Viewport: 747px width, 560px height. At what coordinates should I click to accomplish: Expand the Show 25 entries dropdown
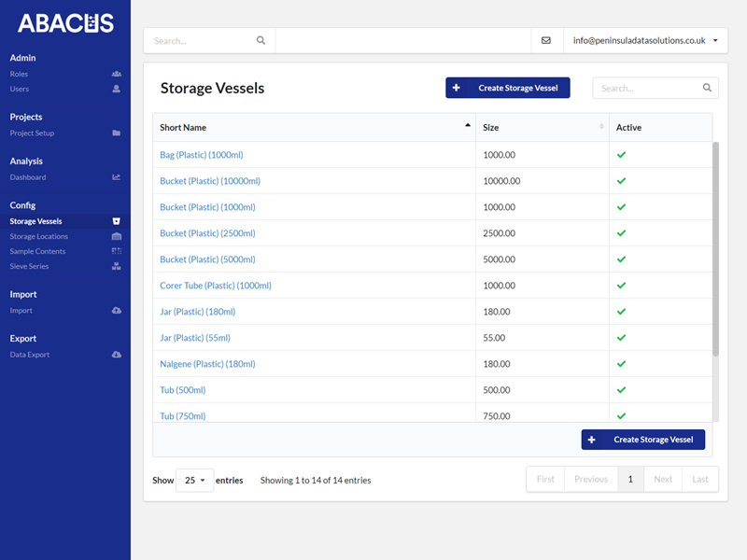click(x=194, y=481)
